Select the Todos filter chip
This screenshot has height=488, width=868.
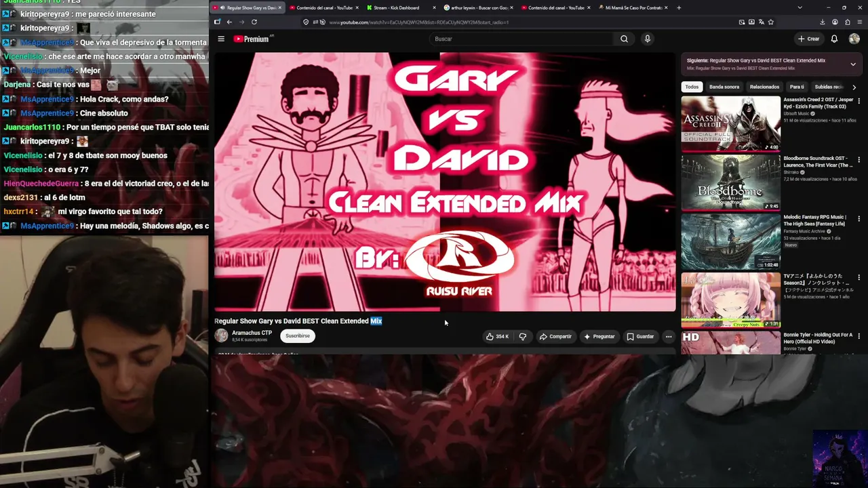(692, 87)
